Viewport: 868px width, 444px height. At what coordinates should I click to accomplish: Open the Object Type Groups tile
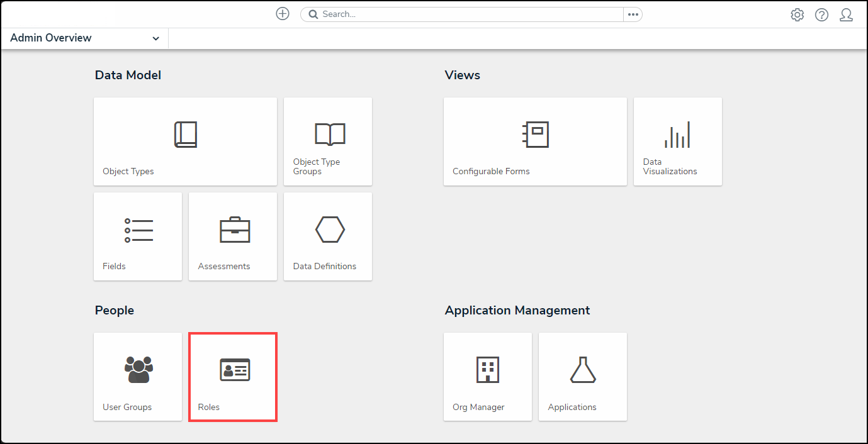point(328,141)
